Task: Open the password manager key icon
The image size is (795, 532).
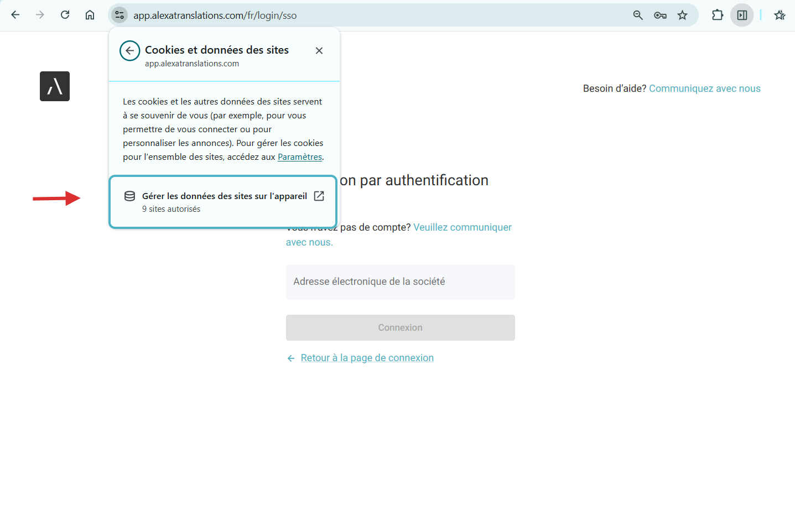Action: [x=660, y=15]
